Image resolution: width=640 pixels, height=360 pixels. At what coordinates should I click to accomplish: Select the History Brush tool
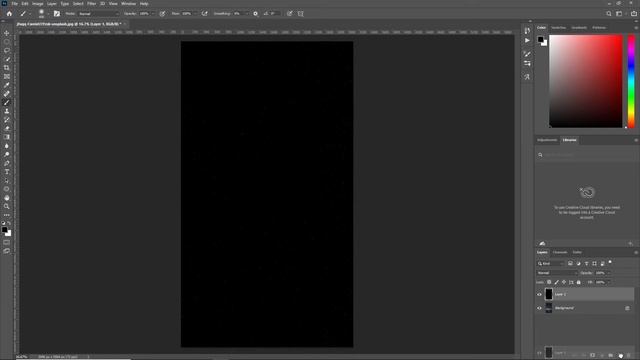[x=7, y=120]
